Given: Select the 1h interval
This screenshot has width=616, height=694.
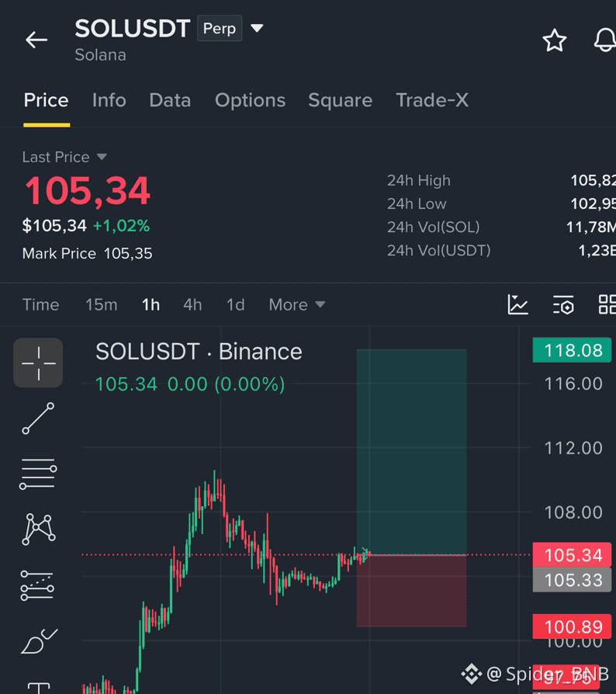Looking at the screenshot, I should coord(151,305).
